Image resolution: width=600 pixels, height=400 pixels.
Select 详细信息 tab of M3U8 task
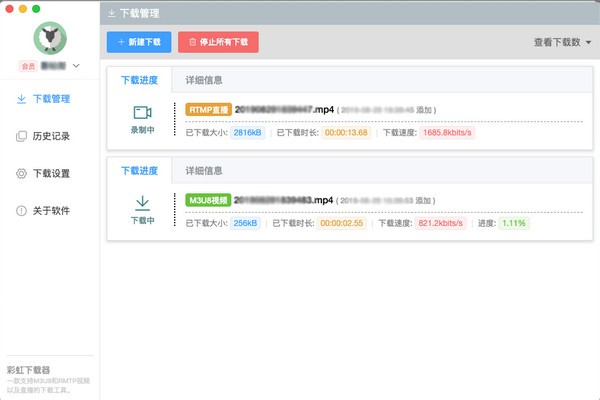pos(204,171)
